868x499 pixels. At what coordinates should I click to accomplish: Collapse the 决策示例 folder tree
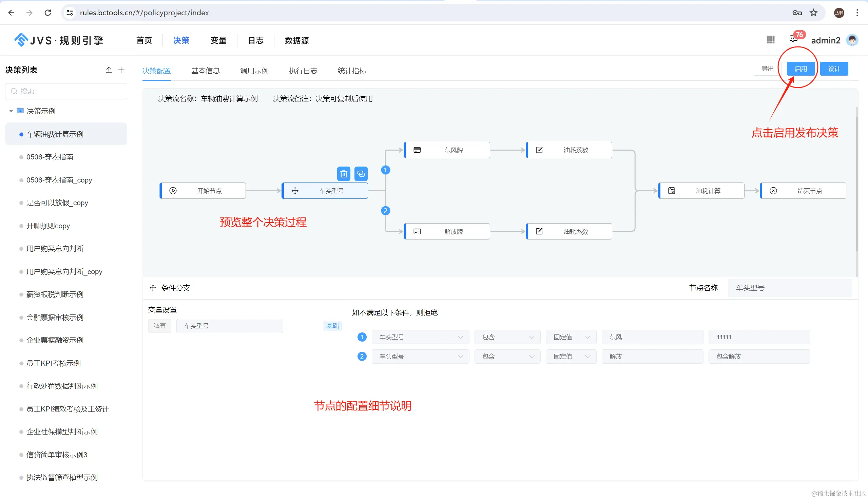click(x=11, y=111)
